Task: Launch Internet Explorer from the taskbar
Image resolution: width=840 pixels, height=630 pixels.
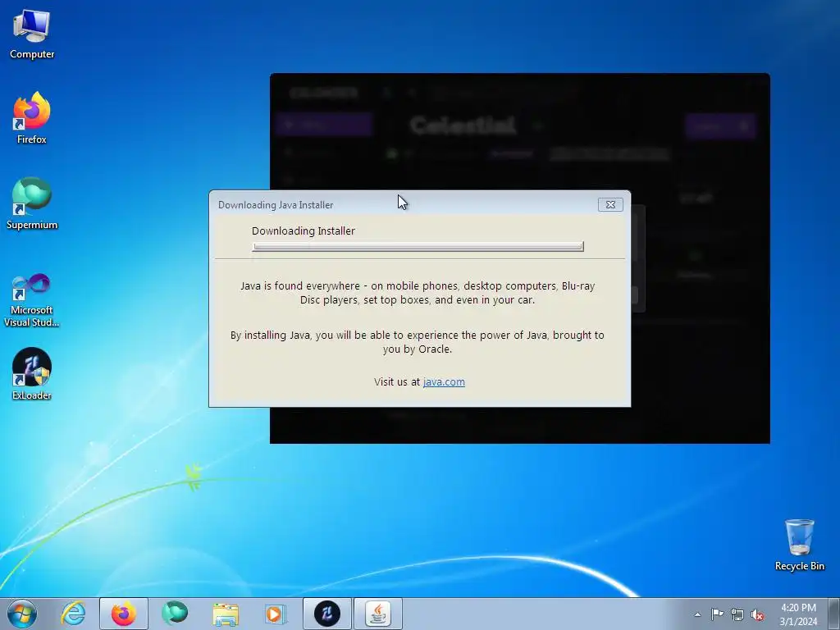Action: [x=73, y=614]
